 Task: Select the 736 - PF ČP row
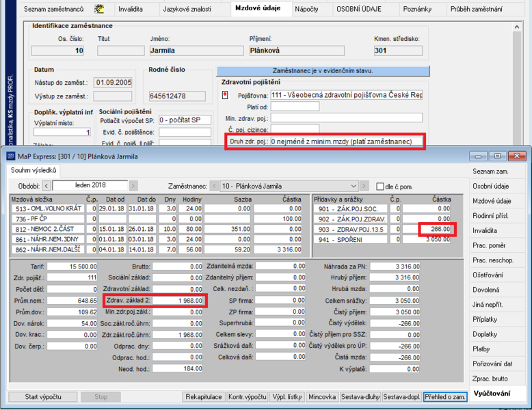[157, 219]
